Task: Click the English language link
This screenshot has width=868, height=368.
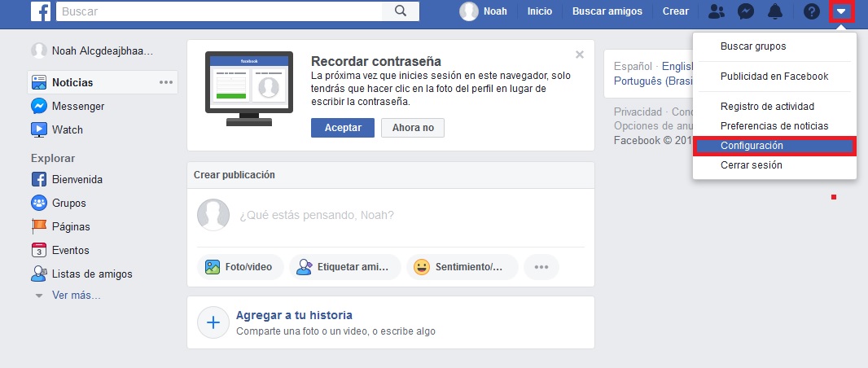Action: 677,67
